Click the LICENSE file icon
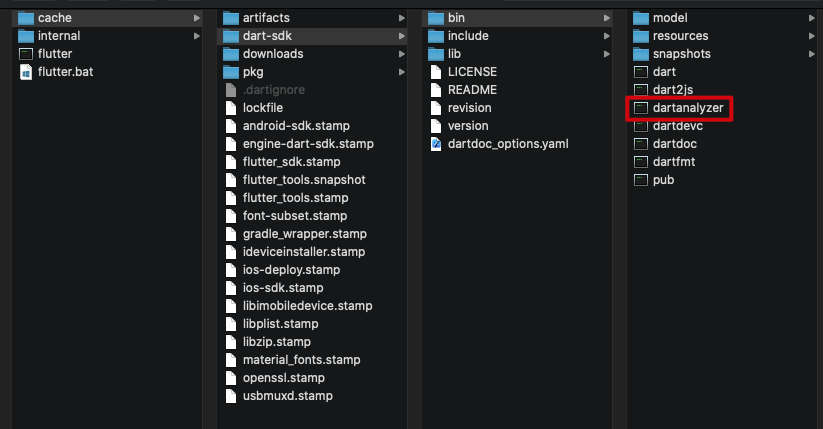 coord(436,72)
